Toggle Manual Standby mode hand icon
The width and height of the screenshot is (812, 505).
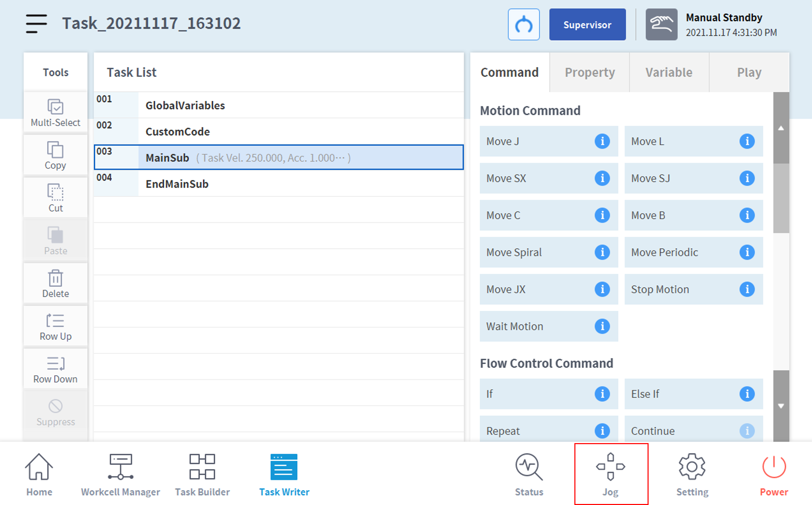pyautogui.click(x=661, y=25)
